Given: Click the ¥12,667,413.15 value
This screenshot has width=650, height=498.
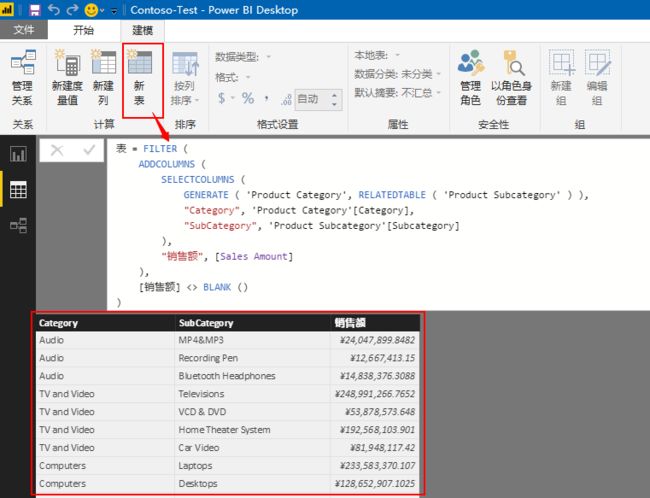Looking at the screenshot, I should (x=382, y=358).
